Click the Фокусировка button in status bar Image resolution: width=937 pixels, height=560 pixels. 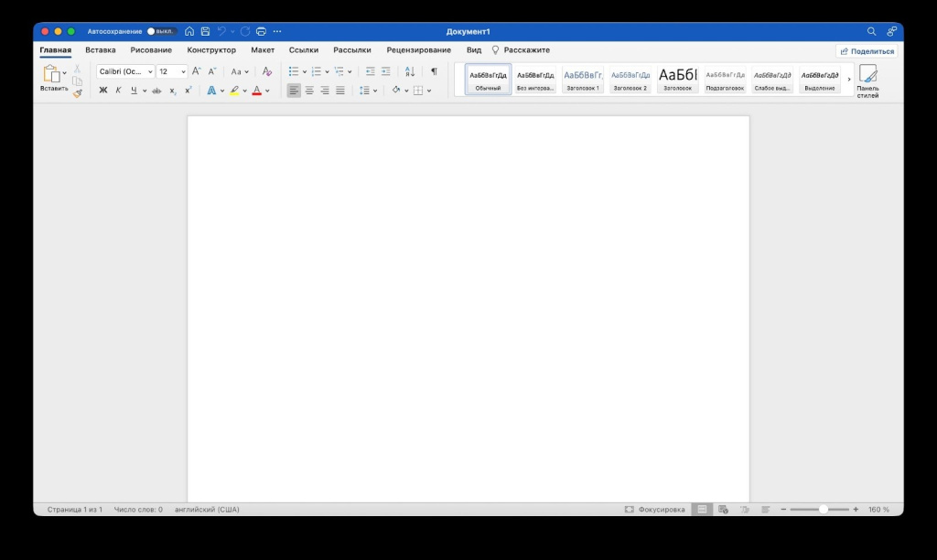coord(655,509)
